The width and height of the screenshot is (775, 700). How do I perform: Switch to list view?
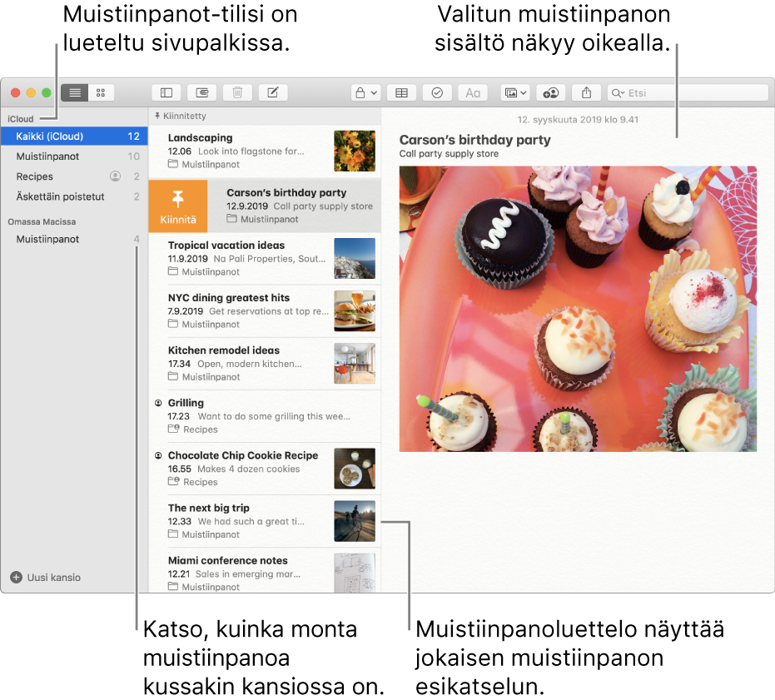click(75, 92)
